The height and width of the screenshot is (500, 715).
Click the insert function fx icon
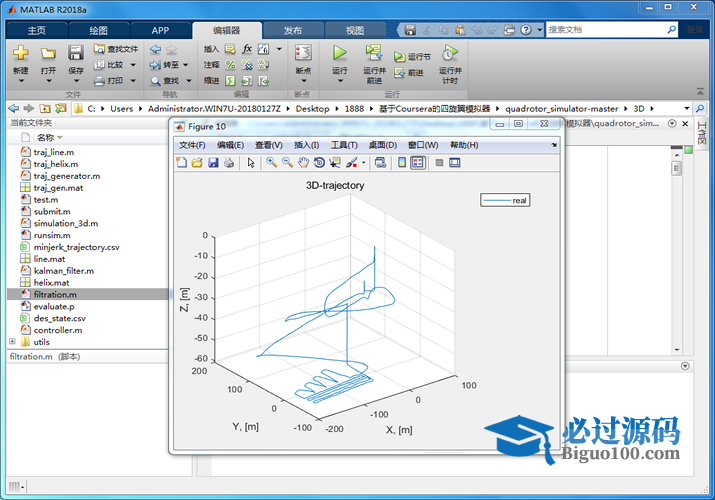click(x=247, y=49)
